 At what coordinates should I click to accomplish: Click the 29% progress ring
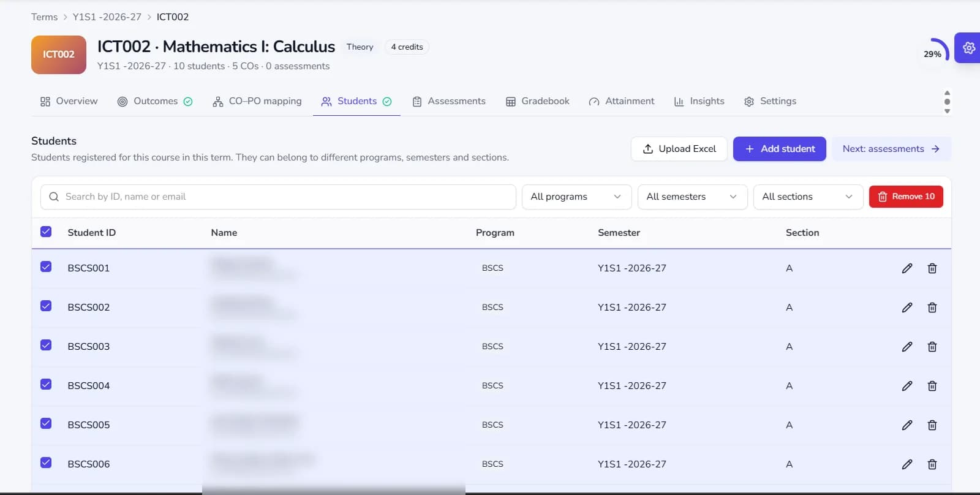[x=933, y=53]
